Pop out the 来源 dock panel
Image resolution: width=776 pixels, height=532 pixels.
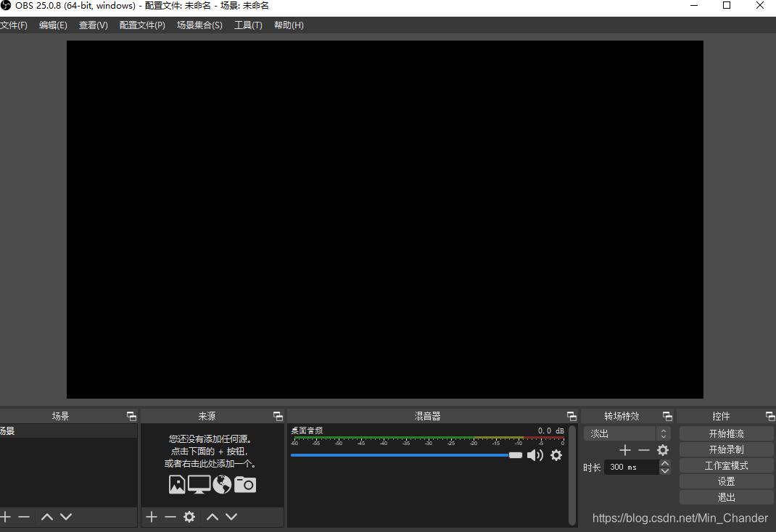pyautogui.click(x=278, y=416)
